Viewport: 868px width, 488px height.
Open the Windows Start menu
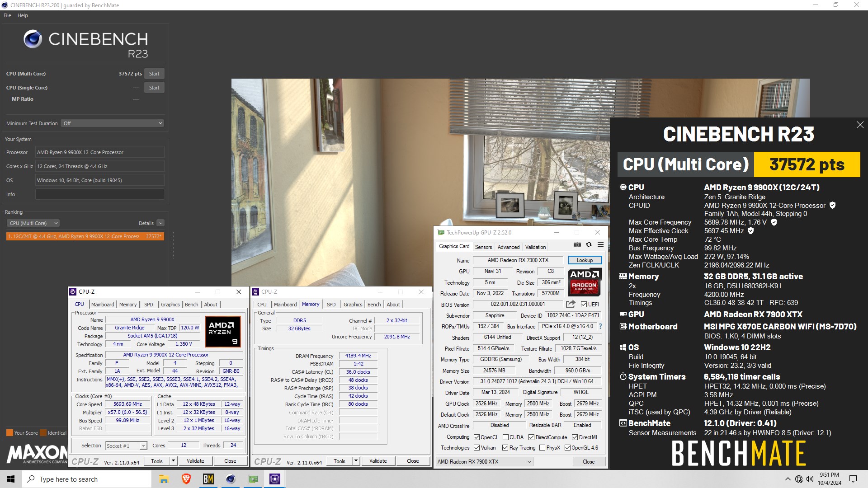pos(11,479)
